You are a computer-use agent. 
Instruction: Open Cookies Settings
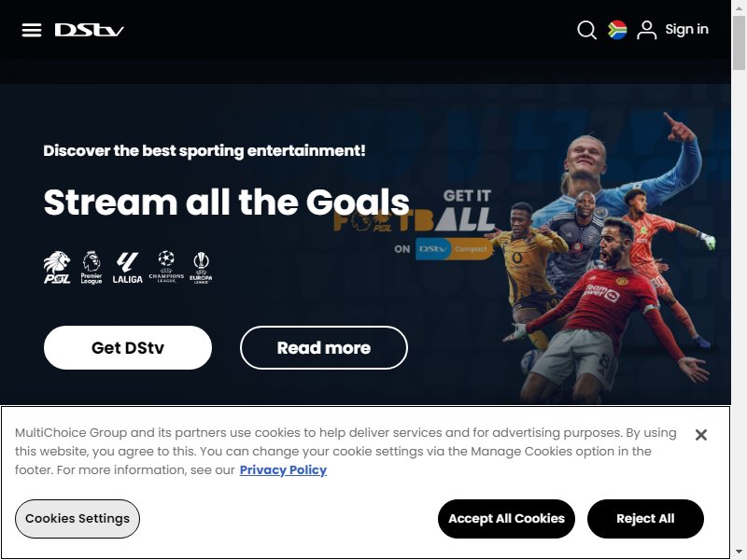coord(78,519)
